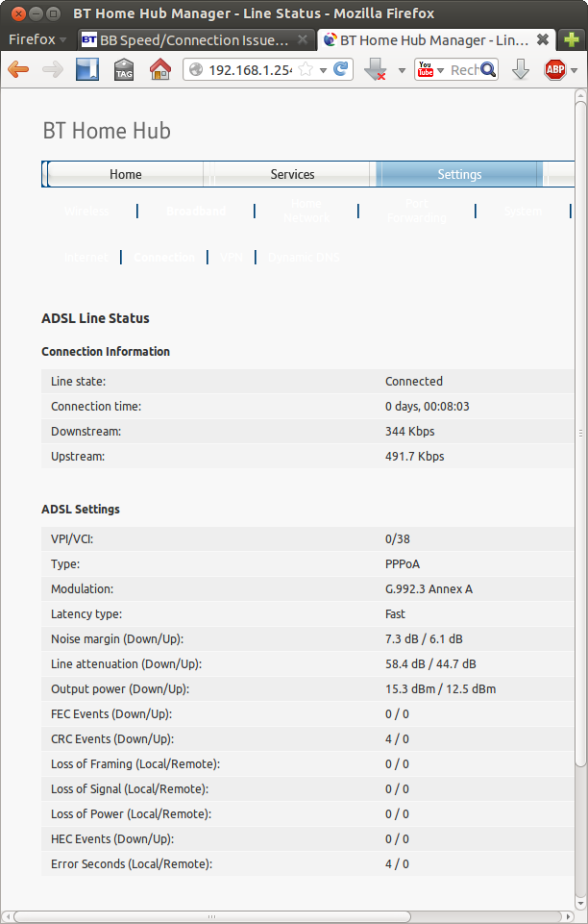Select the ADSL Line Status heading
The image size is (588, 924).
[95, 318]
